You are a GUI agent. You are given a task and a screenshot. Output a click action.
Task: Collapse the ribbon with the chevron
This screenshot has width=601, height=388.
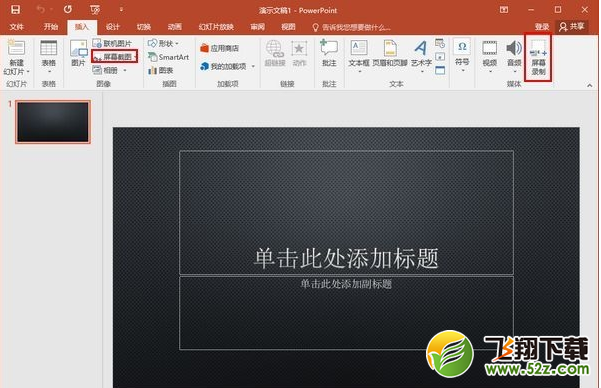pyautogui.click(x=589, y=85)
